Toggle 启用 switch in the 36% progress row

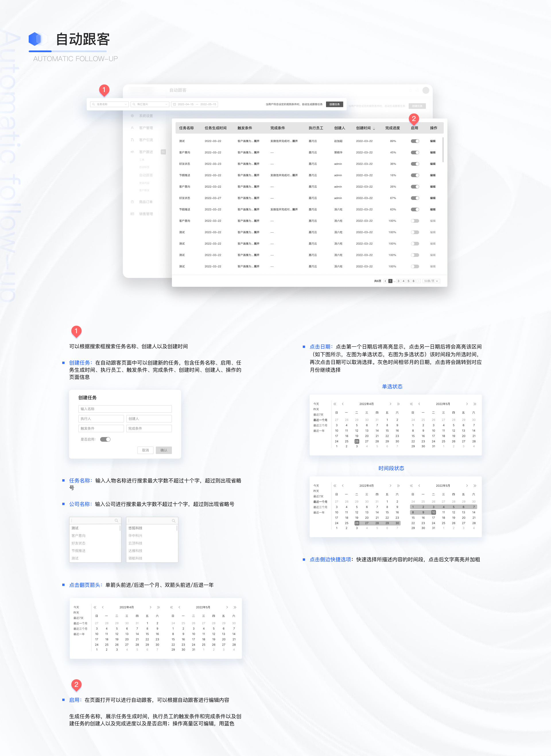tap(415, 164)
